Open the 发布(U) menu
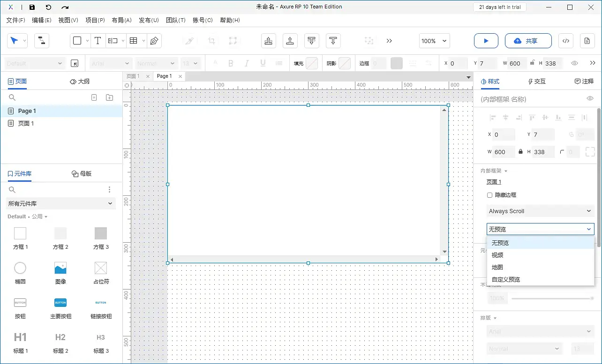 pos(149,20)
